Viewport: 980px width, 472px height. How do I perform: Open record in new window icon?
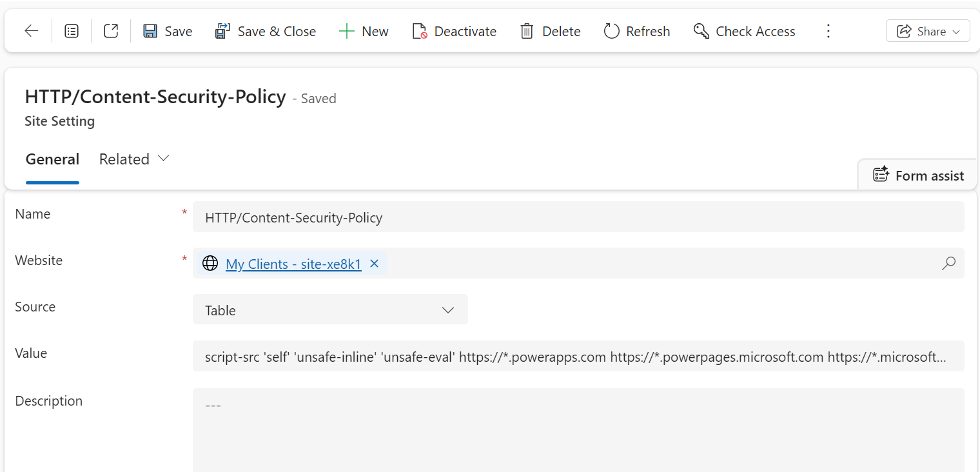pyautogui.click(x=111, y=31)
